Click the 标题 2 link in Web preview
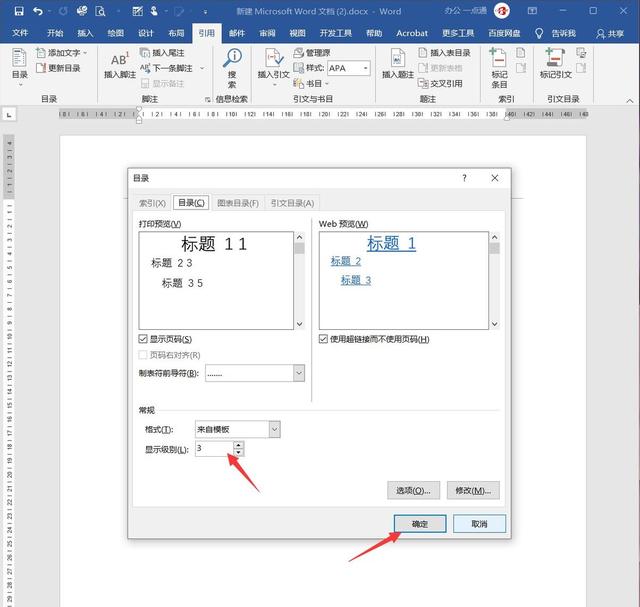640x607 pixels. click(346, 261)
